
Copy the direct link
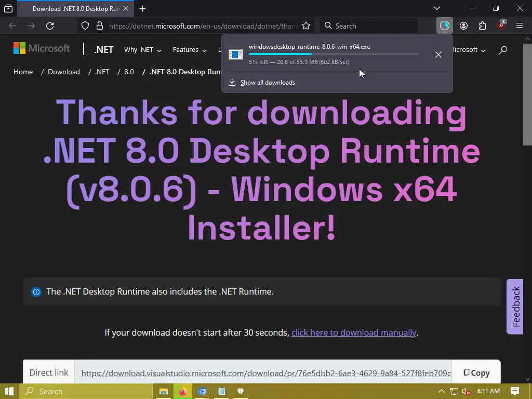point(476,373)
